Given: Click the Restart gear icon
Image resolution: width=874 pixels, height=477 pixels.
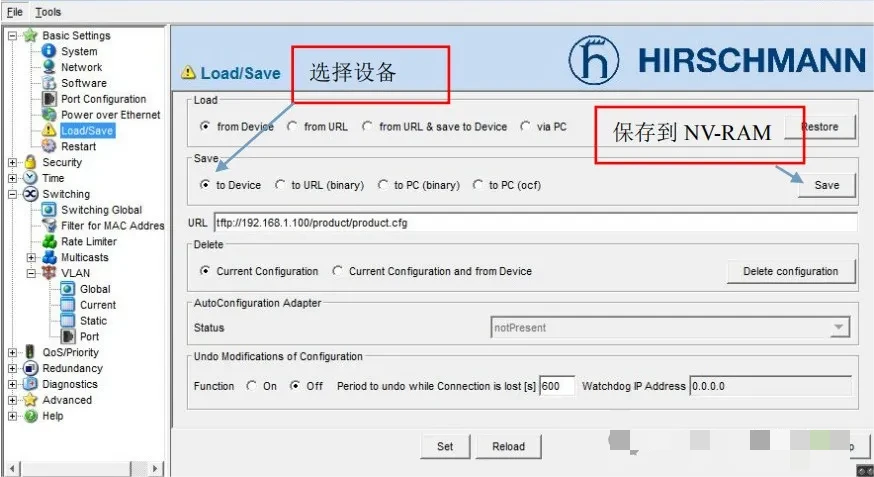Looking at the screenshot, I should click(x=49, y=146).
